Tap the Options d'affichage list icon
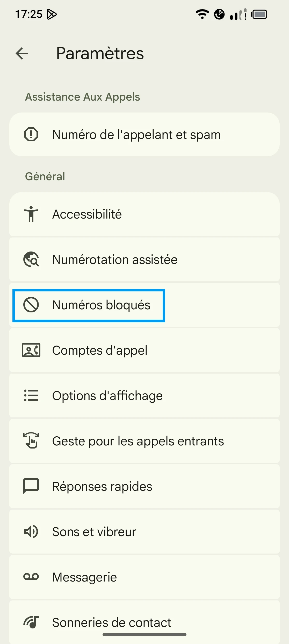Image resolution: width=289 pixels, height=644 pixels. tap(31, 396)
